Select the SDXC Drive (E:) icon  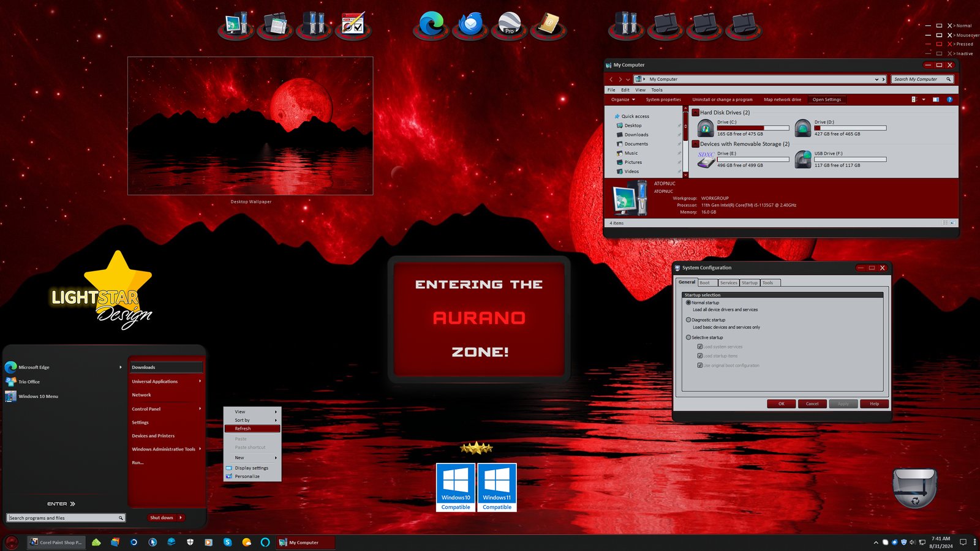(x=706, y=159)
